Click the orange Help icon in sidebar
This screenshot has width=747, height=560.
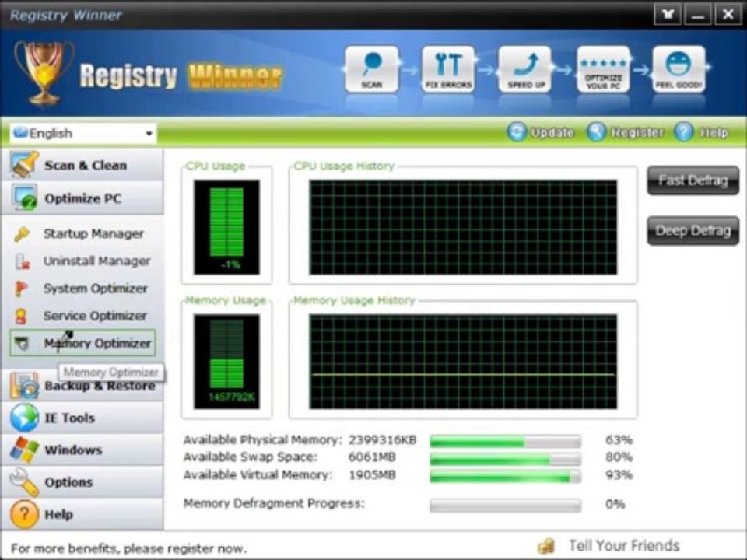click(24, 514)
